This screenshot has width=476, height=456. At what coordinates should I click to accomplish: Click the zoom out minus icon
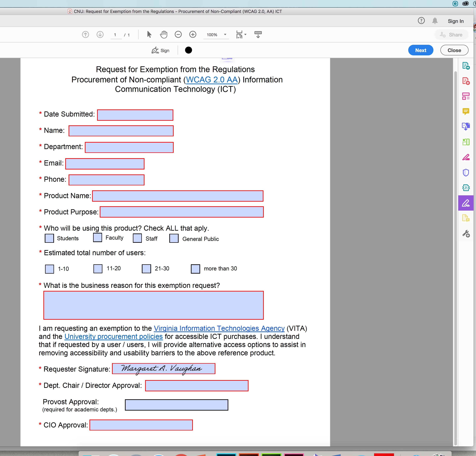(x=178, y=34)
